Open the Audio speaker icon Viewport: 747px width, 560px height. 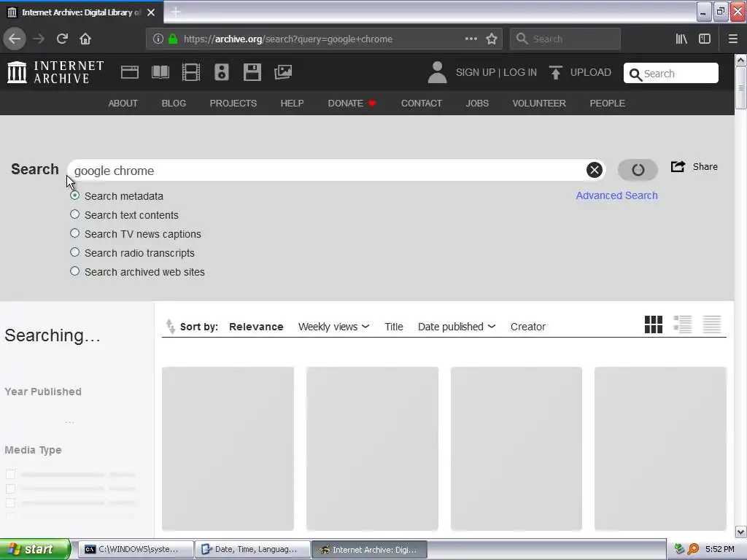[222, 72]
